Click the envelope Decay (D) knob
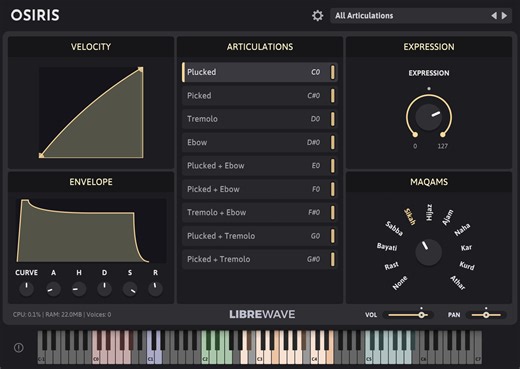Screen dimensions: 520x369 [x=104, y=289]
